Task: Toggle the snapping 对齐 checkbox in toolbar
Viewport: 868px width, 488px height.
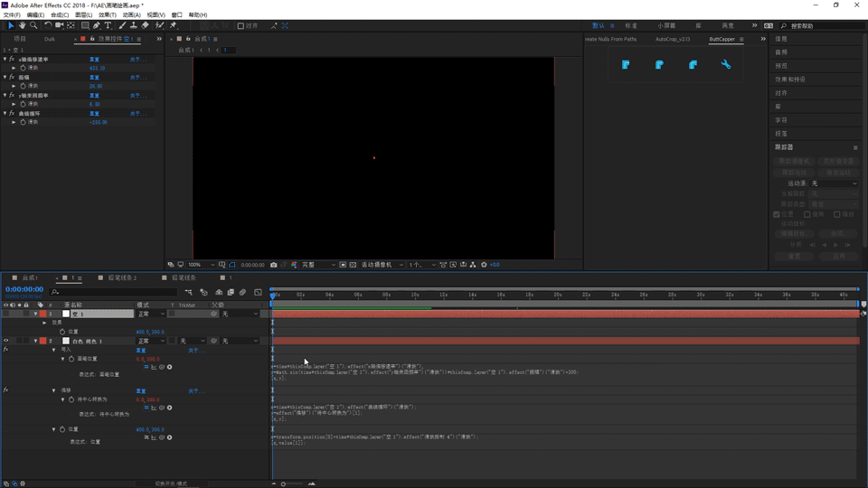Action: 241,26
